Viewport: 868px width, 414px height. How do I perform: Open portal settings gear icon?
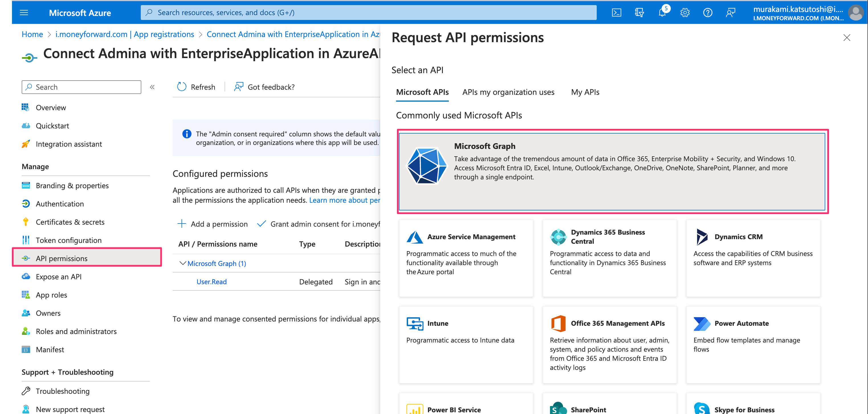pos(685,13)
